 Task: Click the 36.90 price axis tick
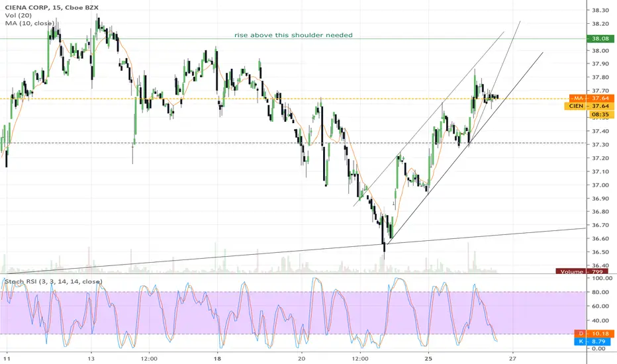(x=600, y=199)
